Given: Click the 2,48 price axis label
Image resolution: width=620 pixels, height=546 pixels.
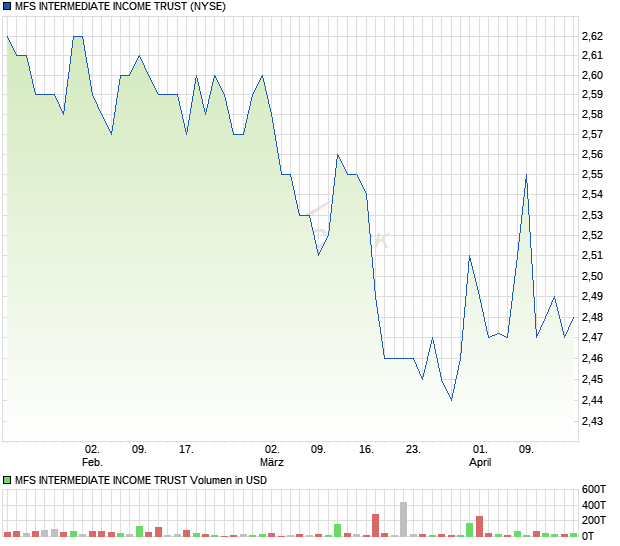Looking at the screenshot, I should tap(592, 317).
